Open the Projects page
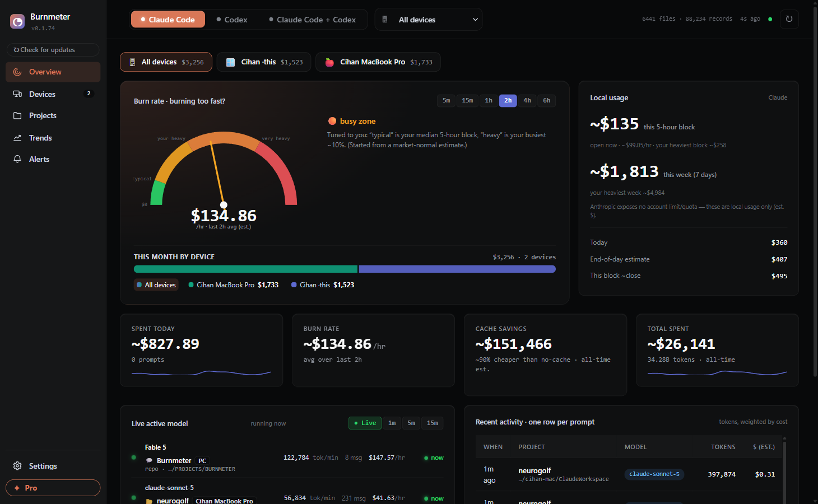The image size is (818, 504). [53, 115]
